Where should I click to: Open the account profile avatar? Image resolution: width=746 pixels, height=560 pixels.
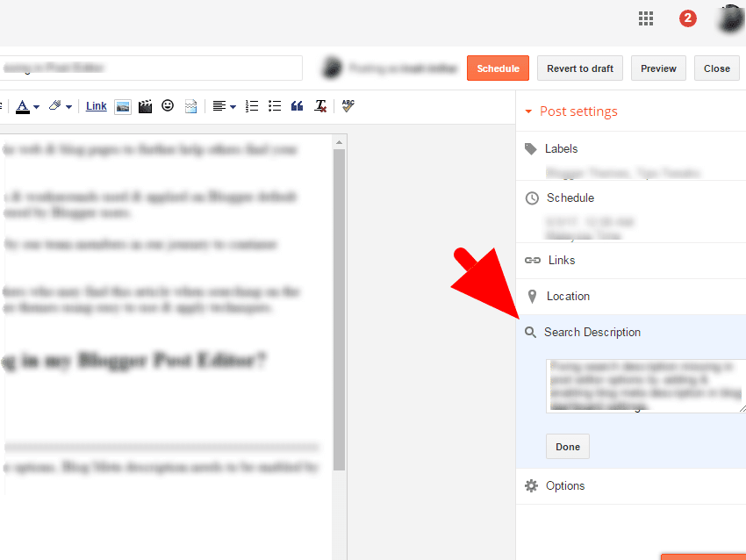click(x=731, y=19)
